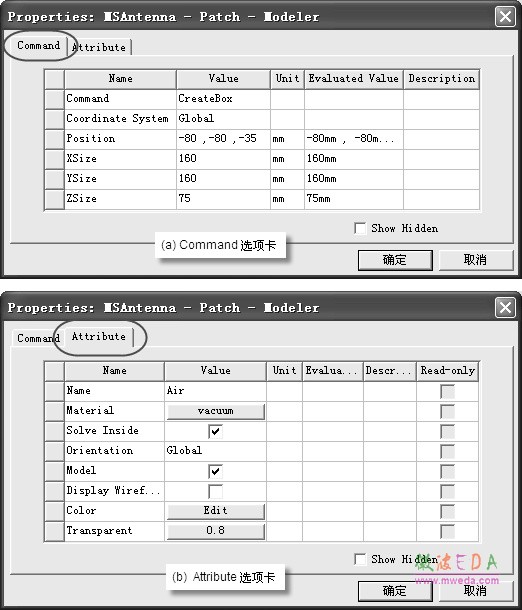Cancel lower dialog with 取消 button
This screenshot has width=522, height=610.
(x=476, y=591)
